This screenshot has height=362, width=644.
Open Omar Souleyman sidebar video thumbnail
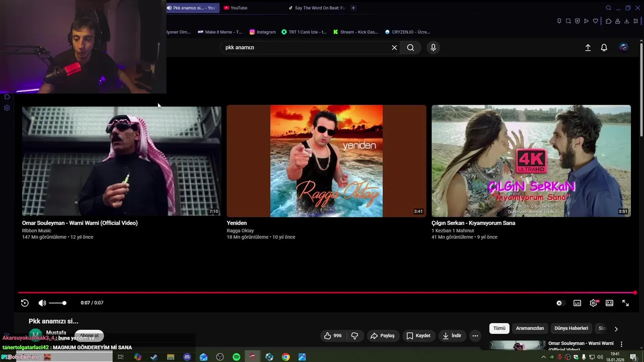517,345
